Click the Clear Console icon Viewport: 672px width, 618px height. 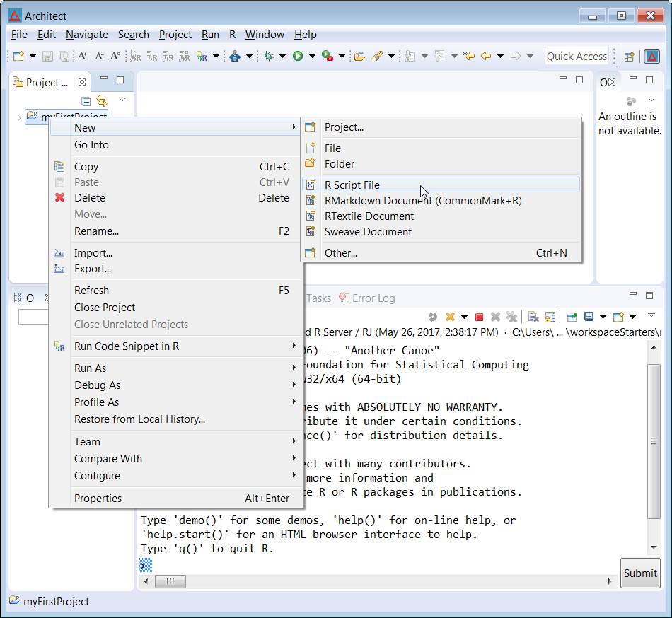[x=533, y=317]
